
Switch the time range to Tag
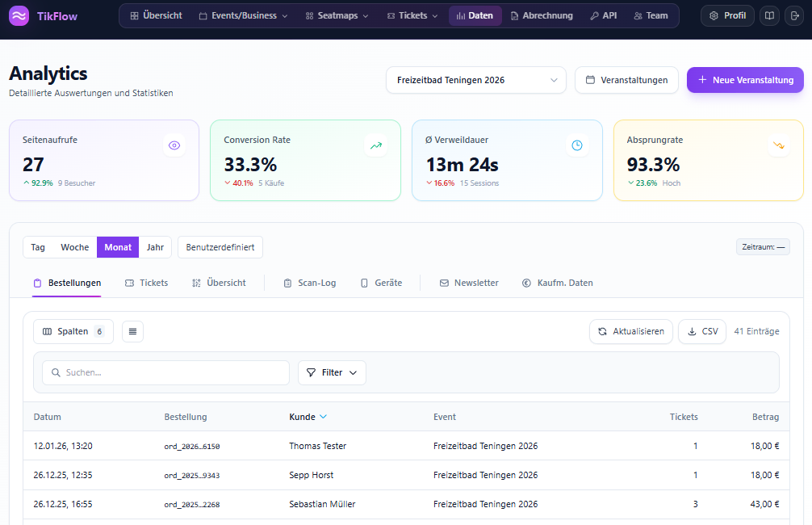tap(37, 247)
